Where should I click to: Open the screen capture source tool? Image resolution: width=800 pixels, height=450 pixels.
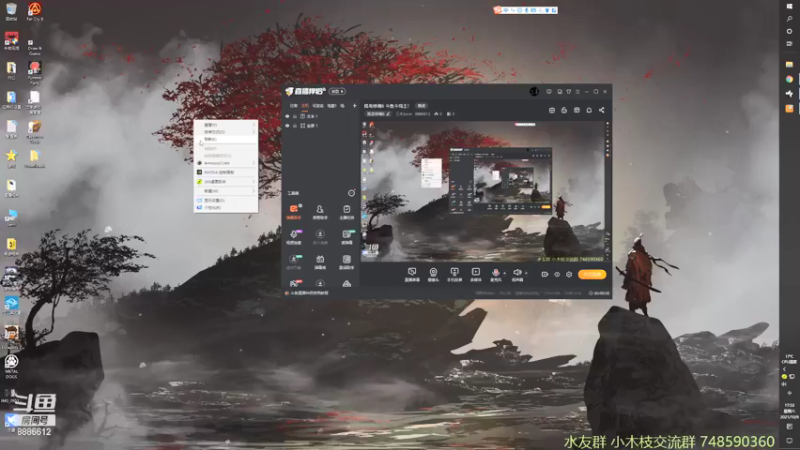[x=412, y=274]
